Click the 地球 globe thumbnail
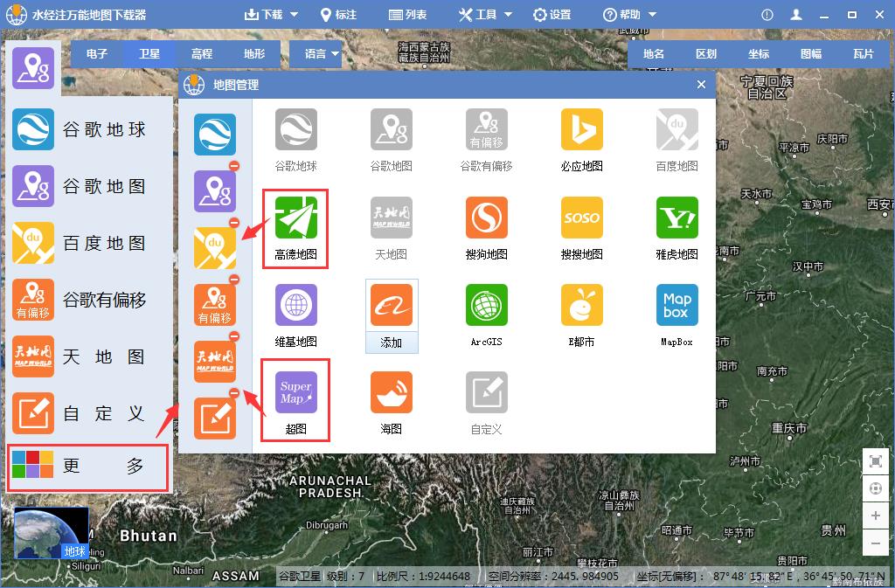 pyautogui.click(x=52, y=533)
